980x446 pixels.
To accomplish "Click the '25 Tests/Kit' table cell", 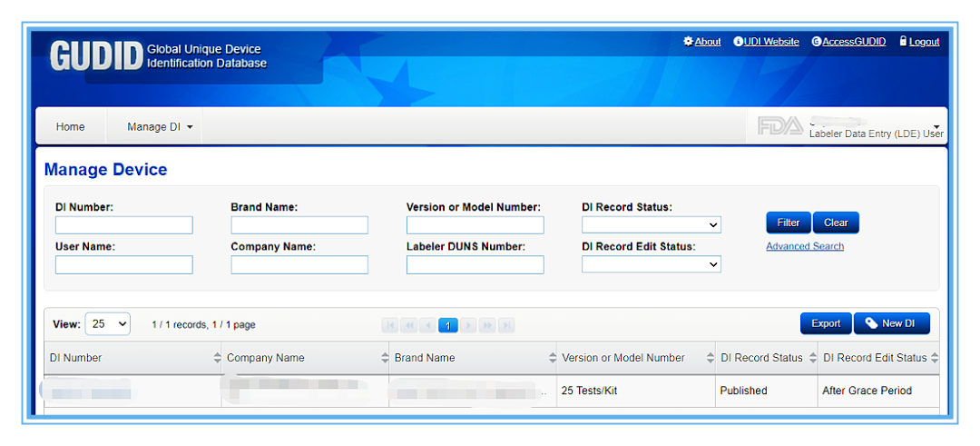I will click(x=636, y=391).
